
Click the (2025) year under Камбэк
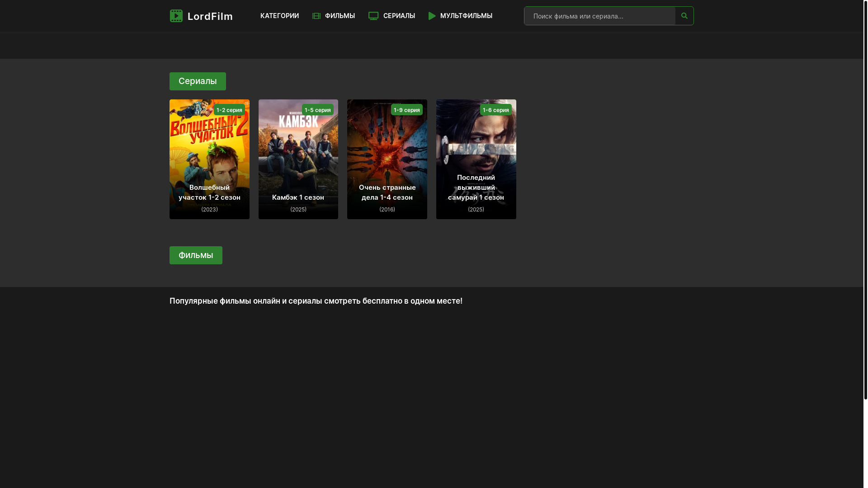(x=298, y=210)
